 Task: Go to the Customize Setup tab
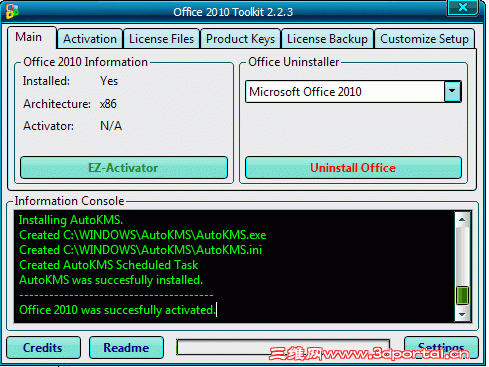(424, 39)
